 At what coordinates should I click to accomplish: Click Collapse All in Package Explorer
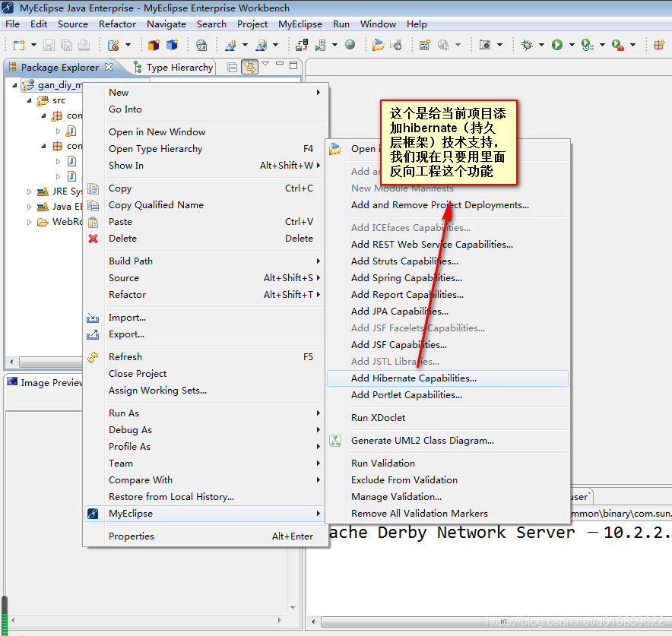click(x=233, y=67)
